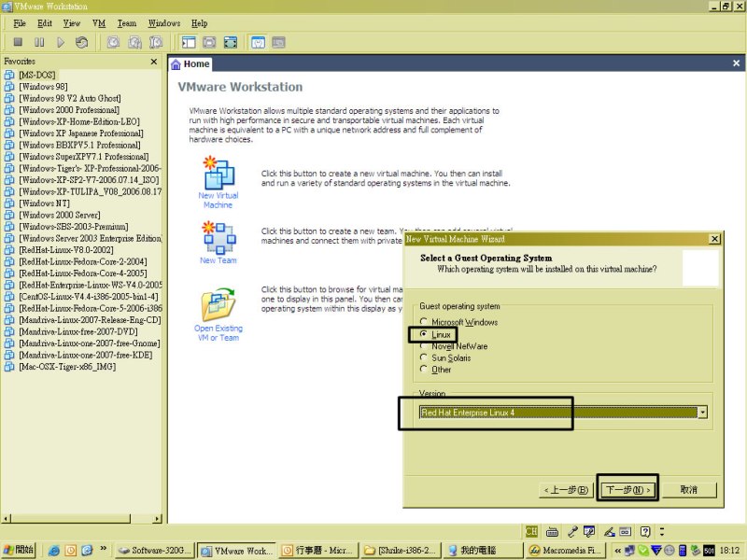Select [MS-DOS] in Favorites
The width and height of the screenshot is (747, 560).
point(37,75)
